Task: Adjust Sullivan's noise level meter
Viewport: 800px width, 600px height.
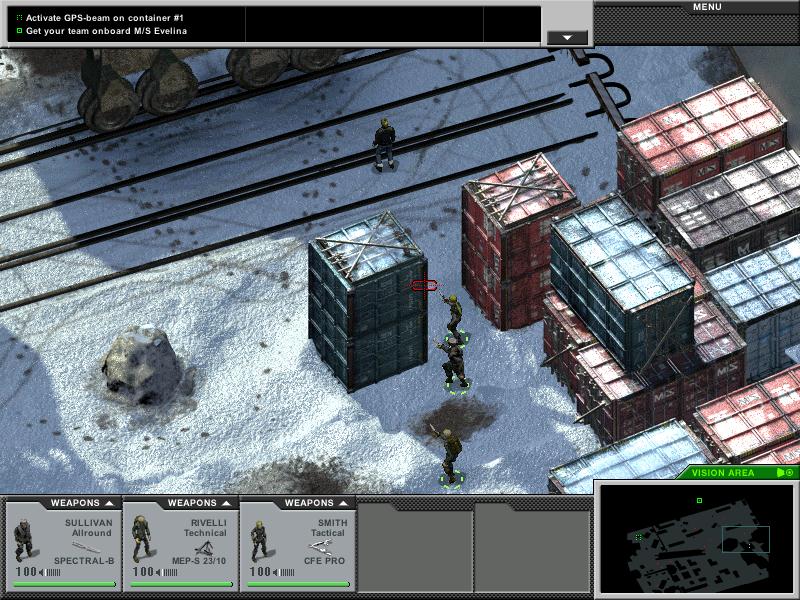Action: coord(54,572)
